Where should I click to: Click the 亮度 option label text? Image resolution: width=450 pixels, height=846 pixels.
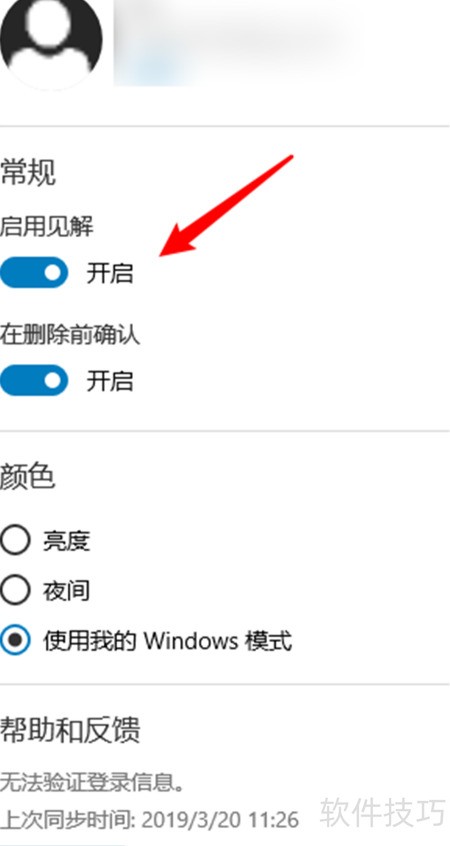[x=66, y=541]
